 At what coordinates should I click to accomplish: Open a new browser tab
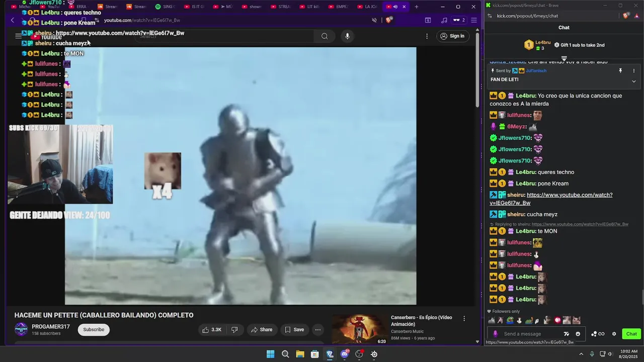click(x=416, y=7)
